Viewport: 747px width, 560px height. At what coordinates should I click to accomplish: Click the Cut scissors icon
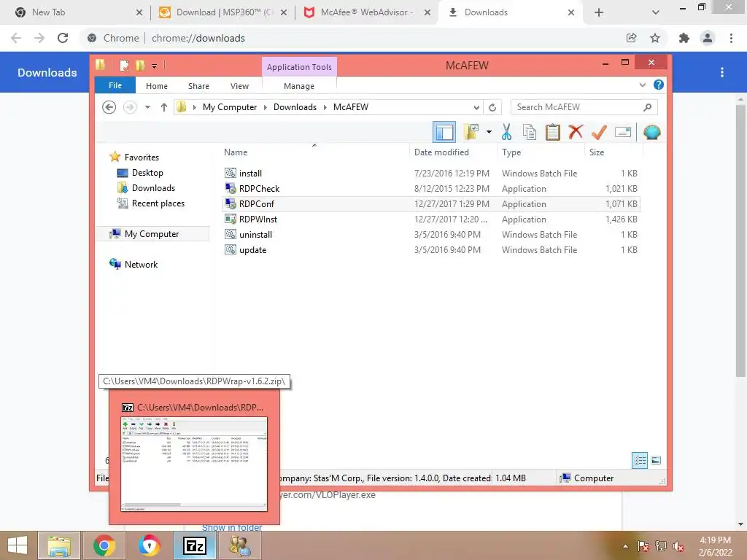[x=506, y=132]
